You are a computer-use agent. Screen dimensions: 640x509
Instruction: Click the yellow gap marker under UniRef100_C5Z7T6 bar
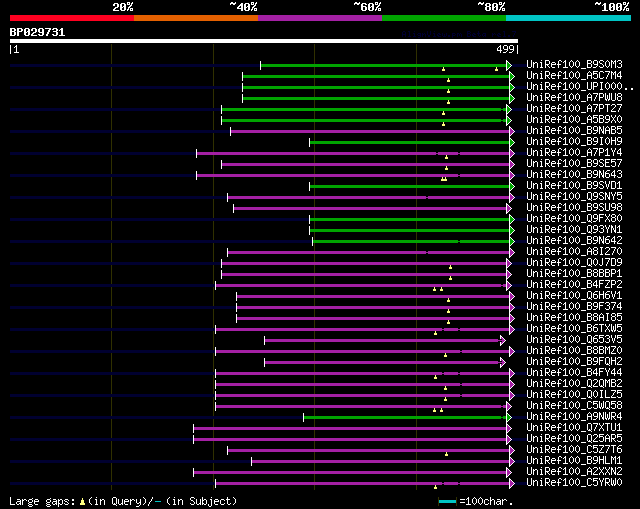(x=447, y=454)
